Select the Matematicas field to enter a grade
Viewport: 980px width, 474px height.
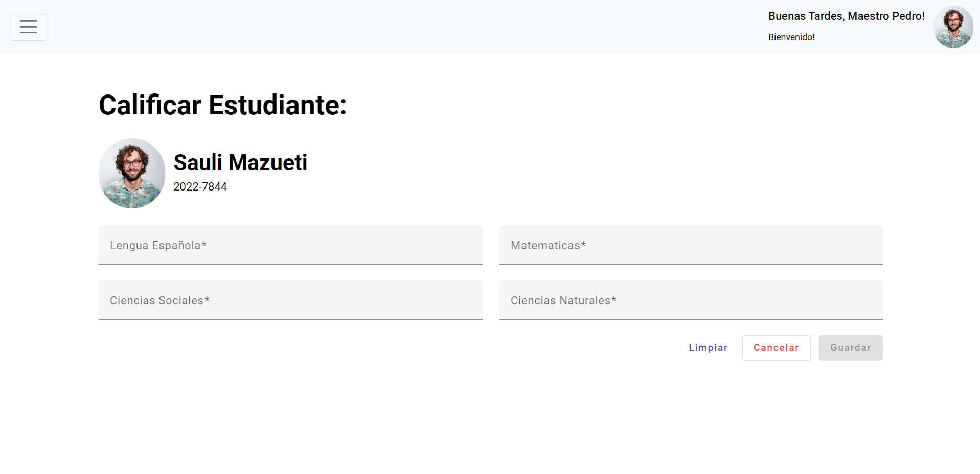(690, 245)
